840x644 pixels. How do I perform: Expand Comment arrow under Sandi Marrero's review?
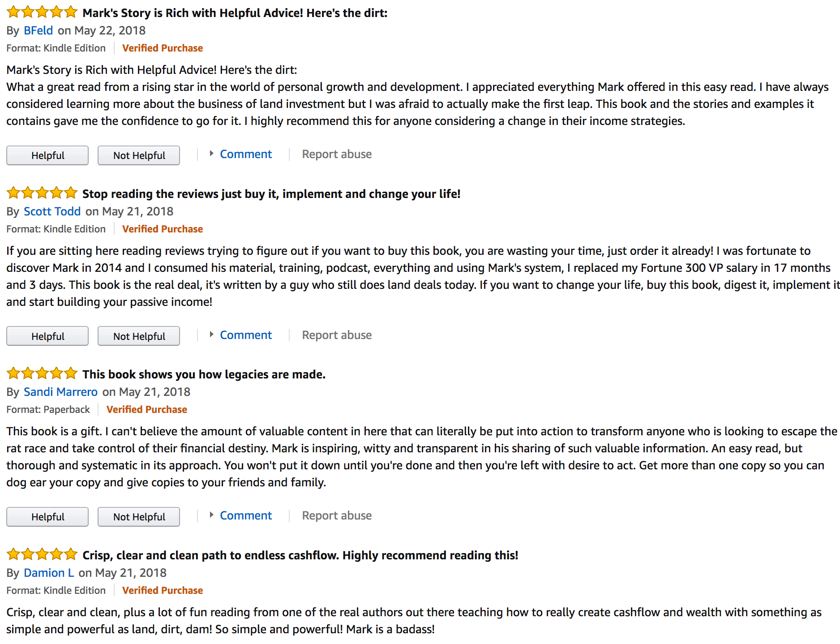(x=211, y=515)
